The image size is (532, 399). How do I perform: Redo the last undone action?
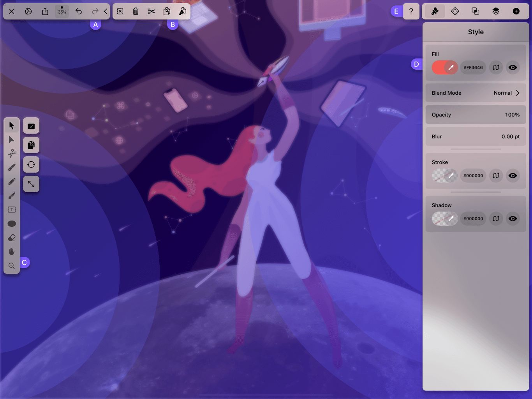pos(95,11)
